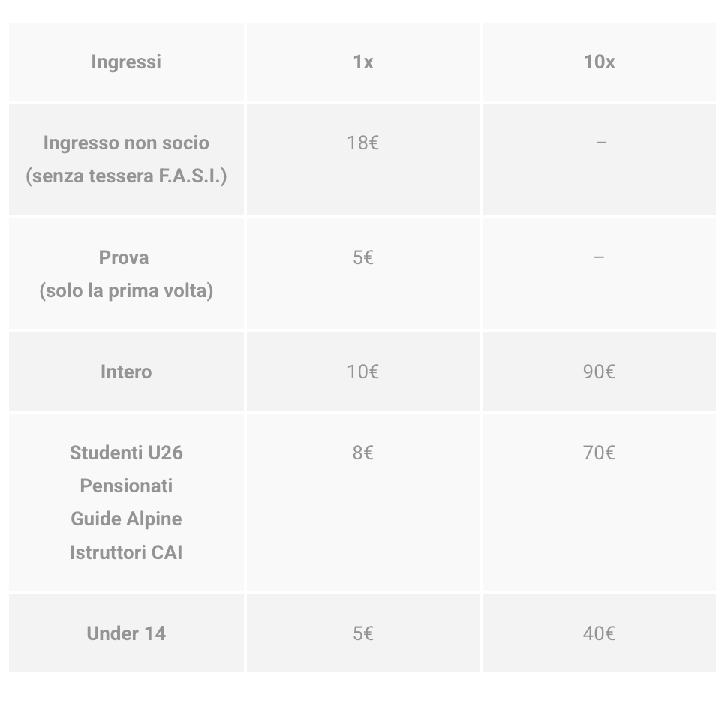Select the 40€ Under 14 price
Viewport: 728px width, 701px height.
[x=599, y=633]
